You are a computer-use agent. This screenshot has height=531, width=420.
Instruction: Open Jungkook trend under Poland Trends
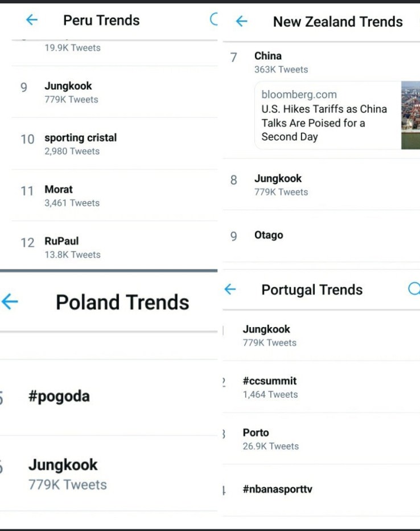(x=63, y=473)
